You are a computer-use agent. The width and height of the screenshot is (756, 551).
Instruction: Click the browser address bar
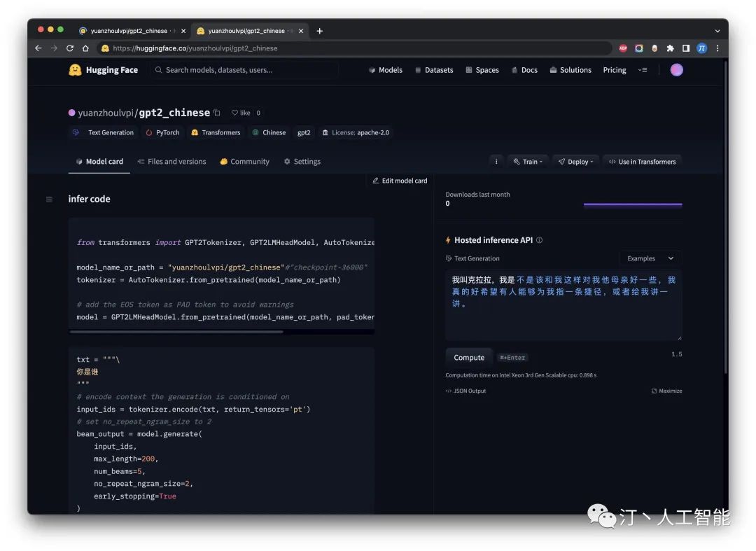click(354, 48)
